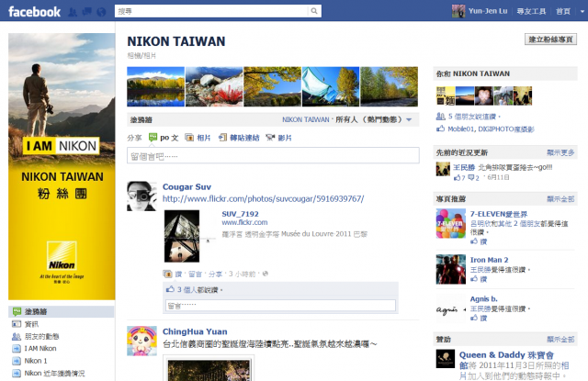The height and width of the screenshot is (381, 588).
Task: Open the Mobile01 liked page link
Action: [x=461, y=129]
